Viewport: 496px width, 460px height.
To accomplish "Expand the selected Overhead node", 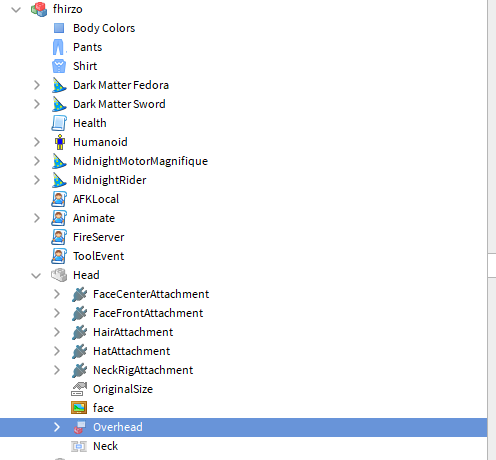I will pyautogui.click(x=57, y=427).
